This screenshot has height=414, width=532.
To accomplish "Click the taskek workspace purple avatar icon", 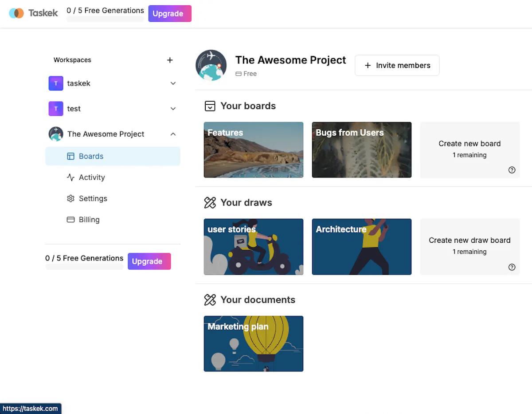I will pyautogui.click(x=56, y=83).
